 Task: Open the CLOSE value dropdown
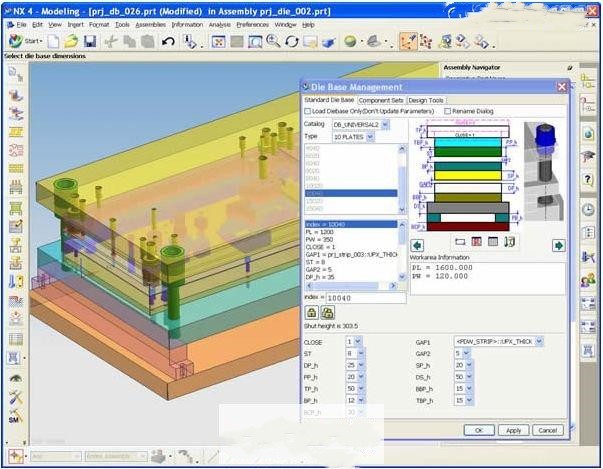[x=358, y=341]
